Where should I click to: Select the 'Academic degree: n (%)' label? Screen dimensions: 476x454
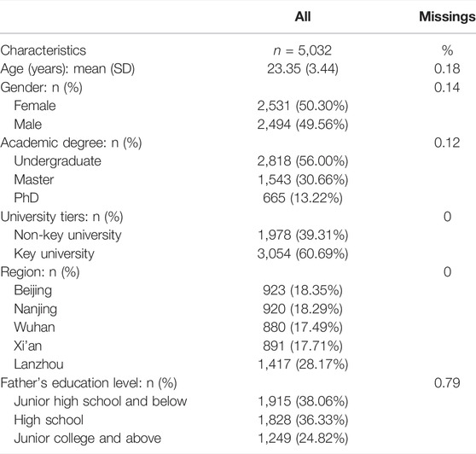point(71,143)
